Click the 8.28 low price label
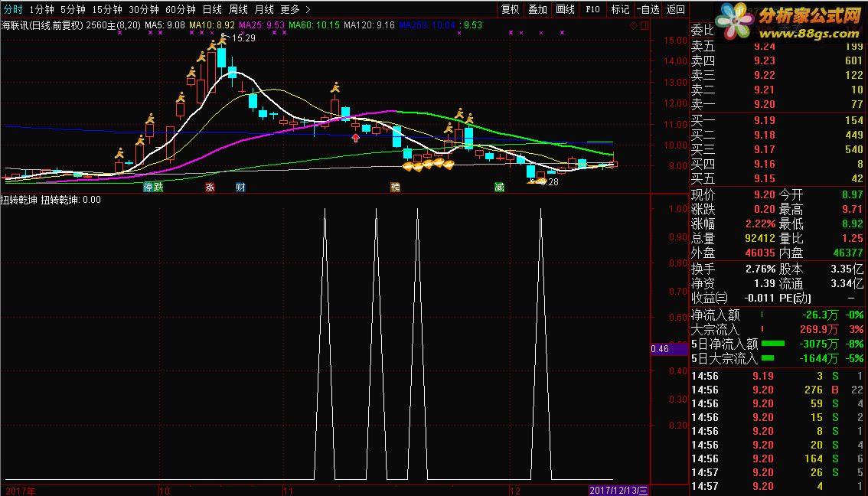The image size is (868, 496). 549,181
